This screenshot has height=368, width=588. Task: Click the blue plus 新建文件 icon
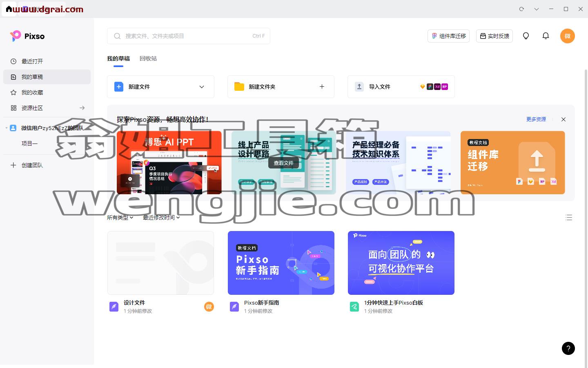[119, 87]
